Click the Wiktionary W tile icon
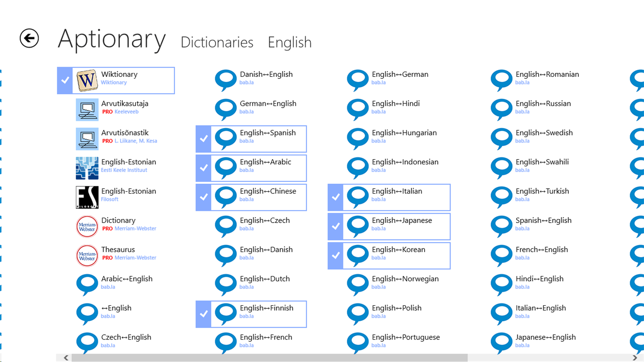 pyautogui.click(x=87, y=80)
